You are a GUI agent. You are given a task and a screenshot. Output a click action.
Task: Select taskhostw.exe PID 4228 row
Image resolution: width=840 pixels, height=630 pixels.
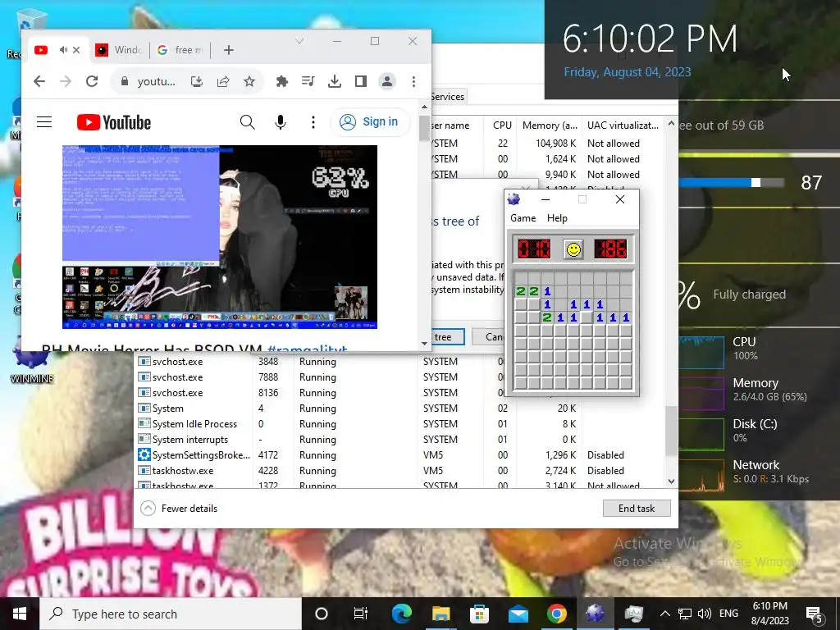tap(399, 470)
